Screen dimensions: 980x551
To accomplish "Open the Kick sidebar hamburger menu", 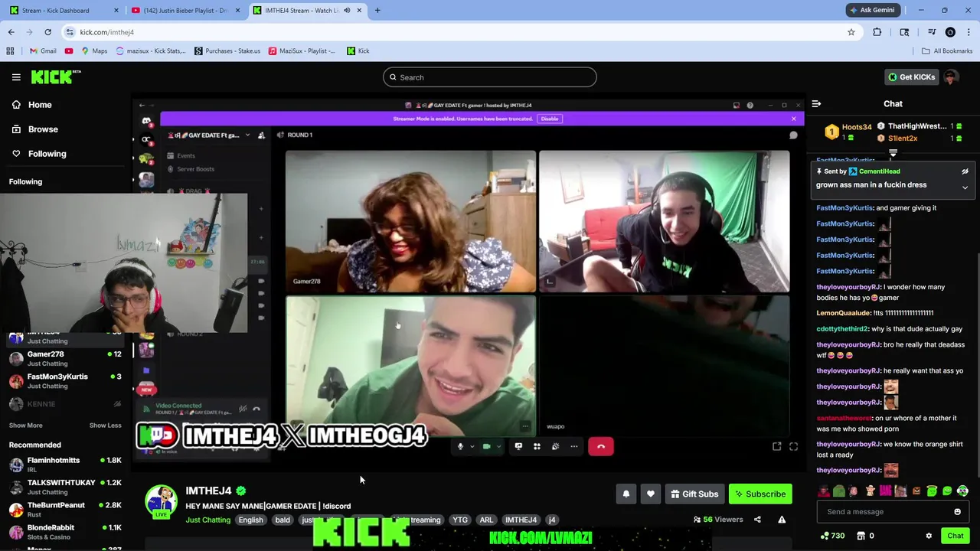I will click(16, 77).
